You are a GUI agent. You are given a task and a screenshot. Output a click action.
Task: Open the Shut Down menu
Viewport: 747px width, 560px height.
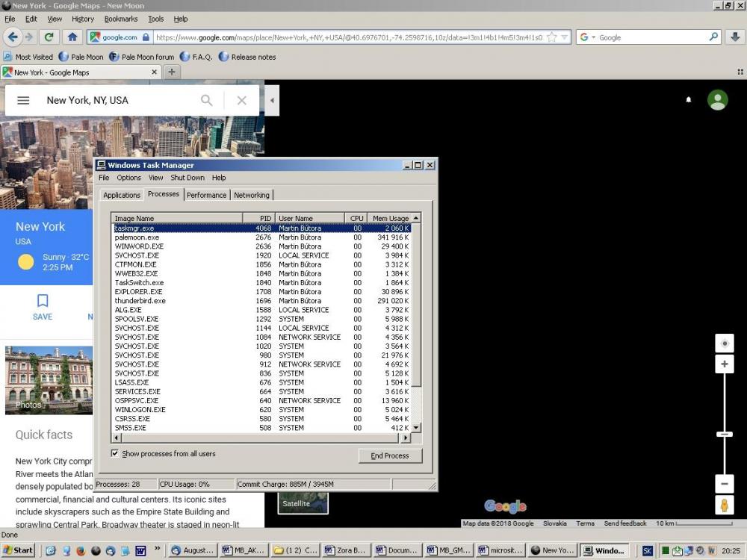187,178
